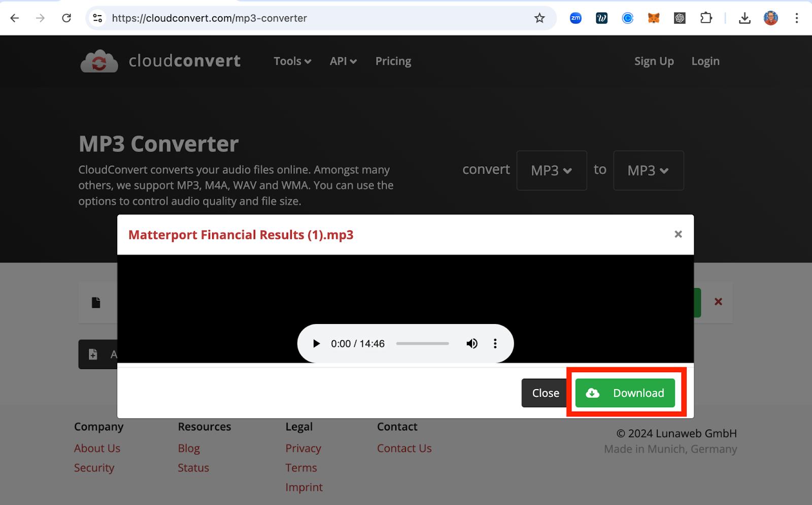Open the Status footer link

(193, 467)
